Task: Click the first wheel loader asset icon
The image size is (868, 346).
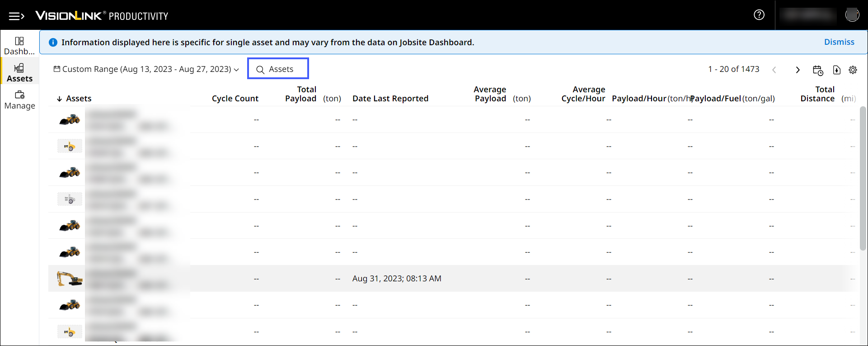Action: (70, 120)
